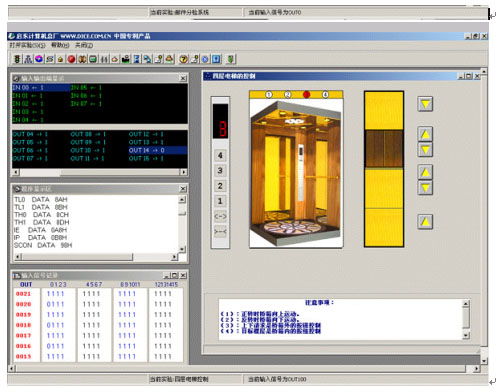Click the traffic light toolbar icon
Viewport: 498px width, 392px height.
pos(17,59)
